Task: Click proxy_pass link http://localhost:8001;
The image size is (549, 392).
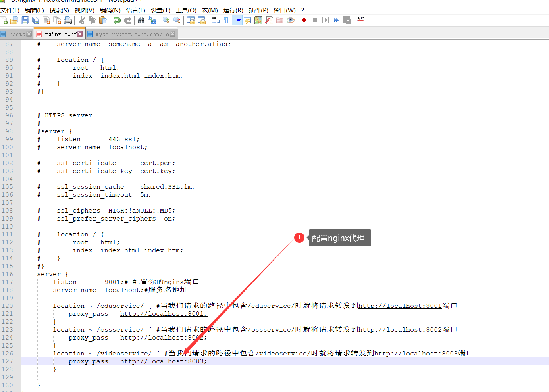Action: pos(164,314)
